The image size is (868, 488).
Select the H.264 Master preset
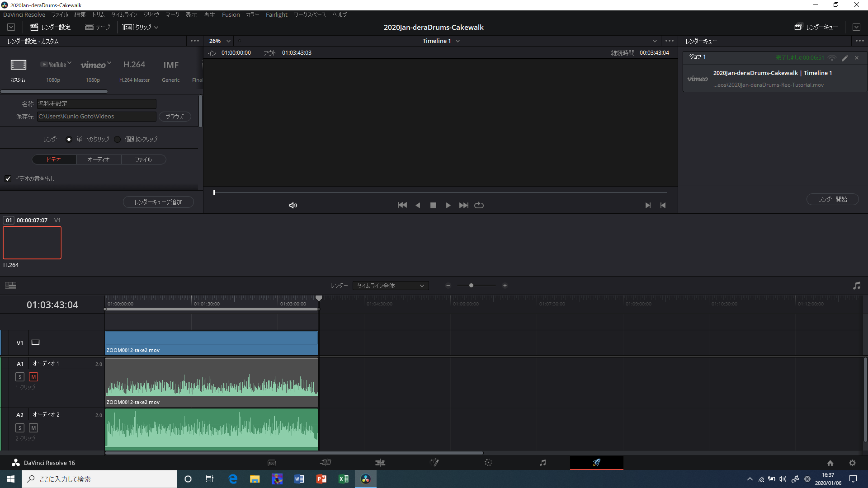[x=134, y=65]
